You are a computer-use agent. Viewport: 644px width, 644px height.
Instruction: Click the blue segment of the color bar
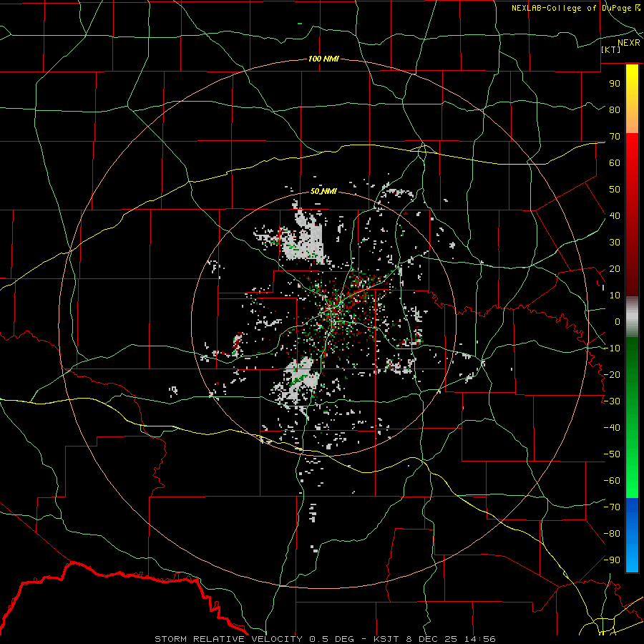pyautogui.click(x=632, y=535)
